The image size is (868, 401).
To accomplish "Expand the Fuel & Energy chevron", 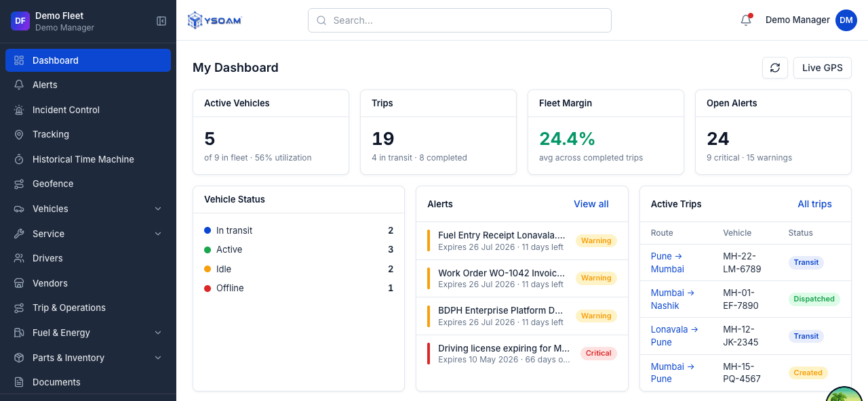I will (158, 333).
